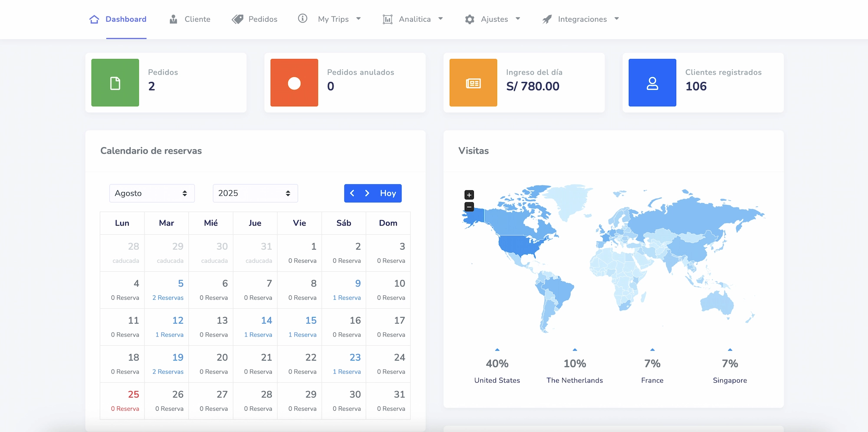This screenshot has height=432, width=868.
Task: Click the yellow Ingreso del día icon
Action: click(473, 83)
